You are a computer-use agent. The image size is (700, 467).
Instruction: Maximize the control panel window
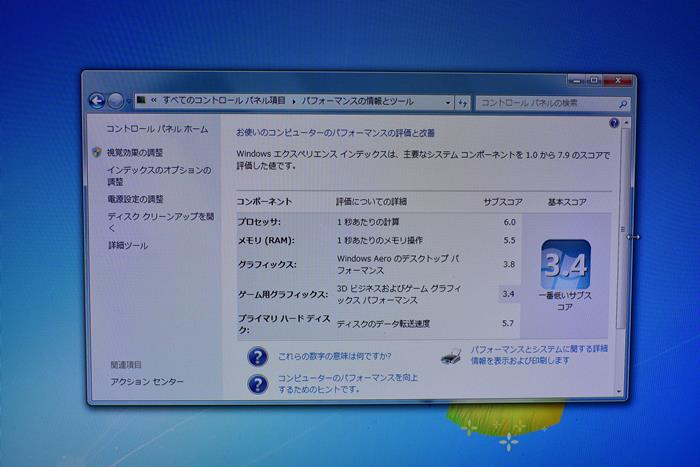click(594, 80)
